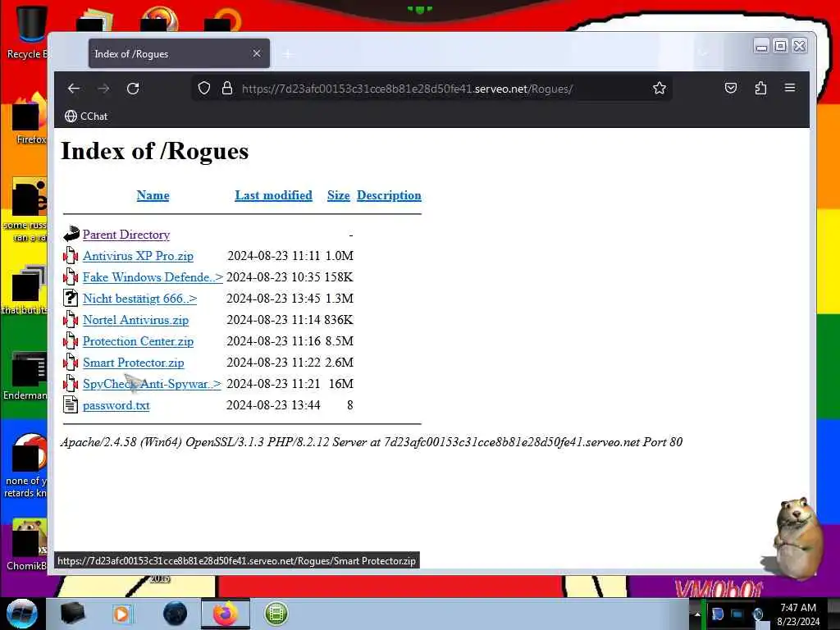
Task: Click the zip icon beside Antivirus XP Pro.zip
Action: 71,255
